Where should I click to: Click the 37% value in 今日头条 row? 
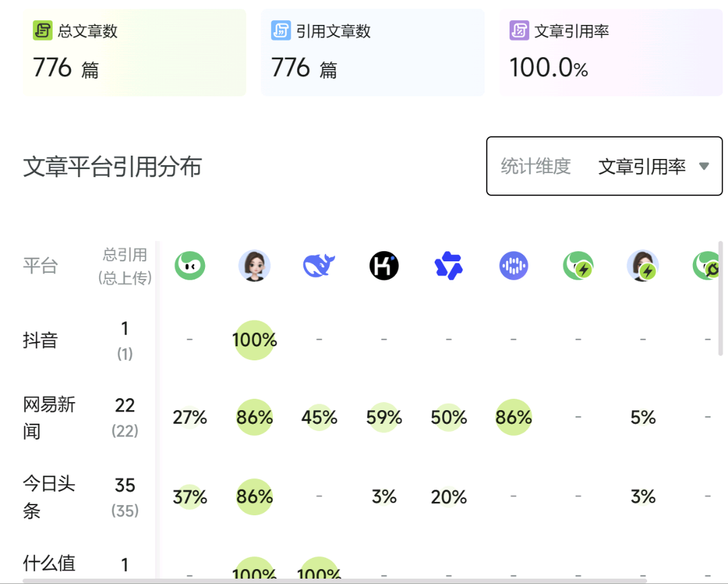tap(190, 497)
